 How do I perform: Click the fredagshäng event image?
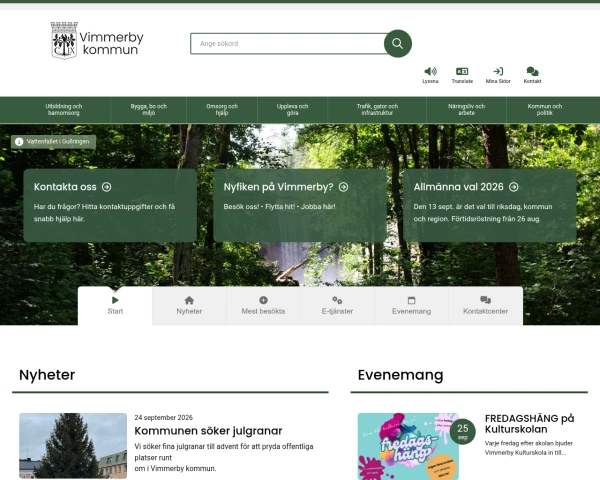click(x=408, y=446)
